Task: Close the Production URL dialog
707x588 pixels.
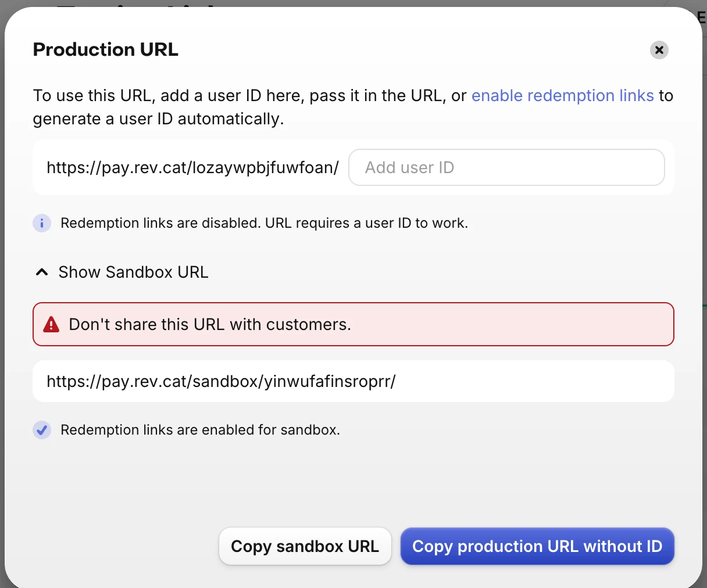Action: tap(659, 50)
